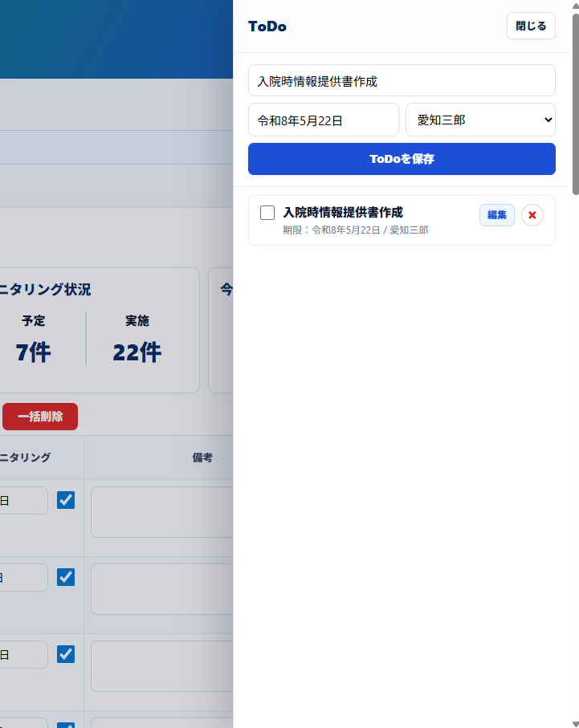This screenshot has height=728, width=579.
Task: Check the 入院時情報提供書作成 todo checkbox
Action: [x=267, y=213]
